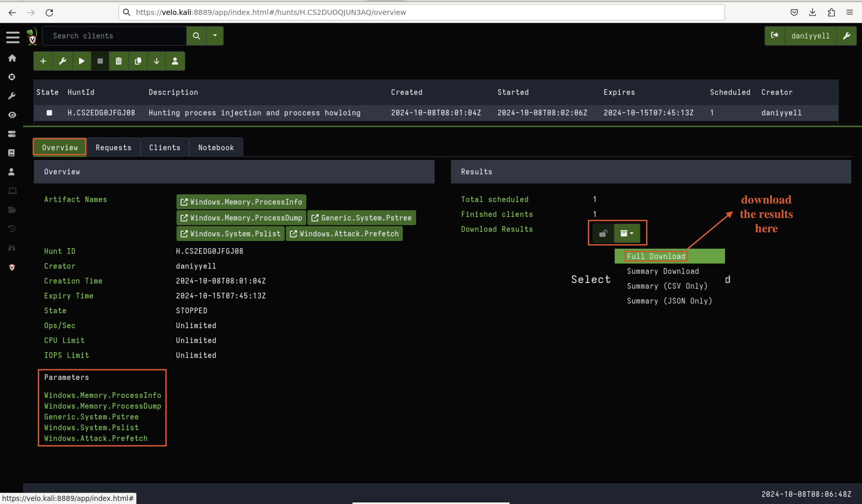Focus the Search clients input field
This screenshot has height=504, width=862.
point(114,36)
